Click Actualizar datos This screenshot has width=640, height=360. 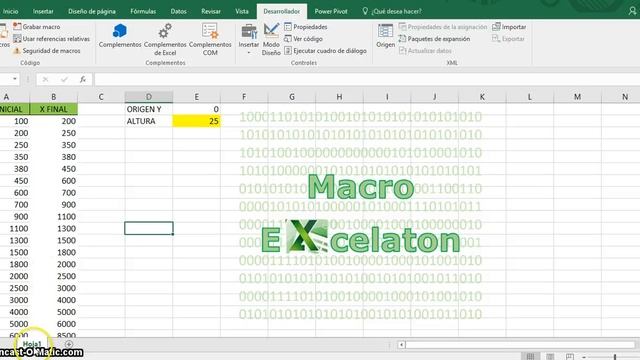[425, 51]
